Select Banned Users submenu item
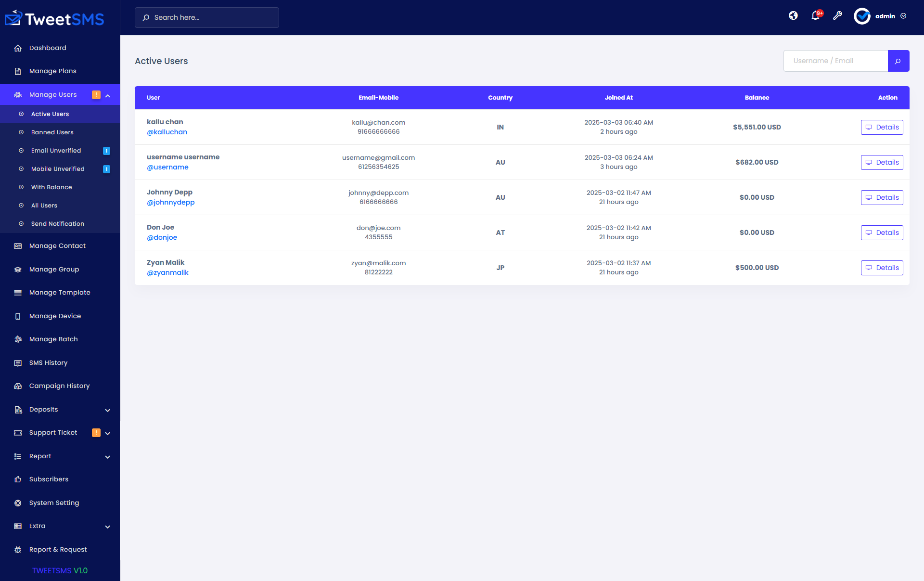 52,132
